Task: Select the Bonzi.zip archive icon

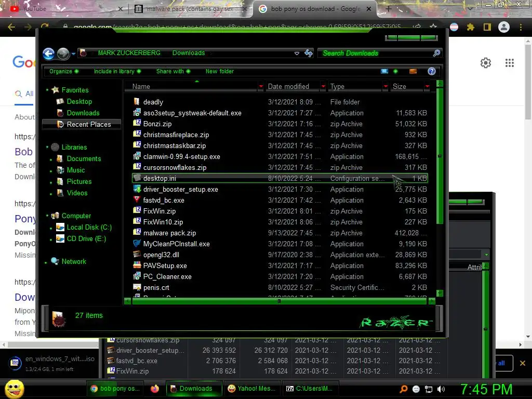Action: click(137, 123)
